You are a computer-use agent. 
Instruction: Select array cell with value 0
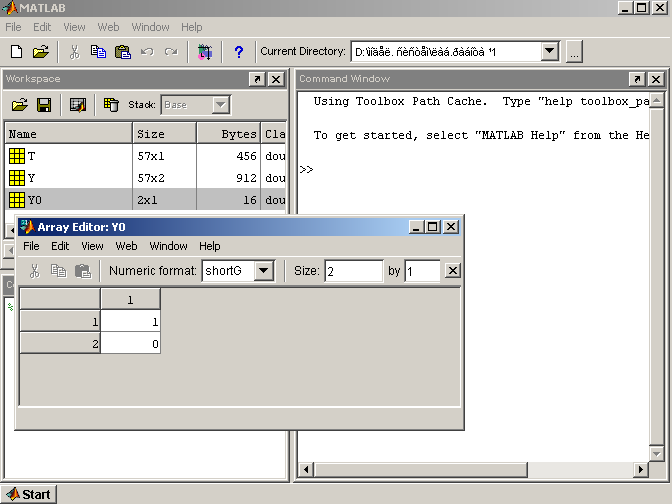point(131,343)
